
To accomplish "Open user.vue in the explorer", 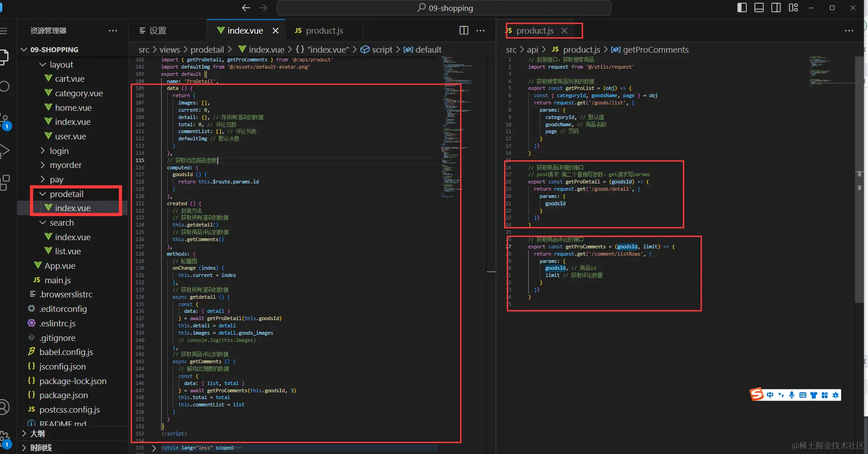I will coord(70,136).
